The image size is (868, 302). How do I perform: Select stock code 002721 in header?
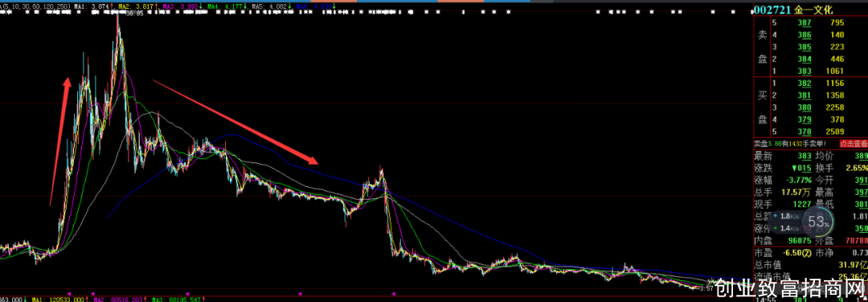pos(773,10)
